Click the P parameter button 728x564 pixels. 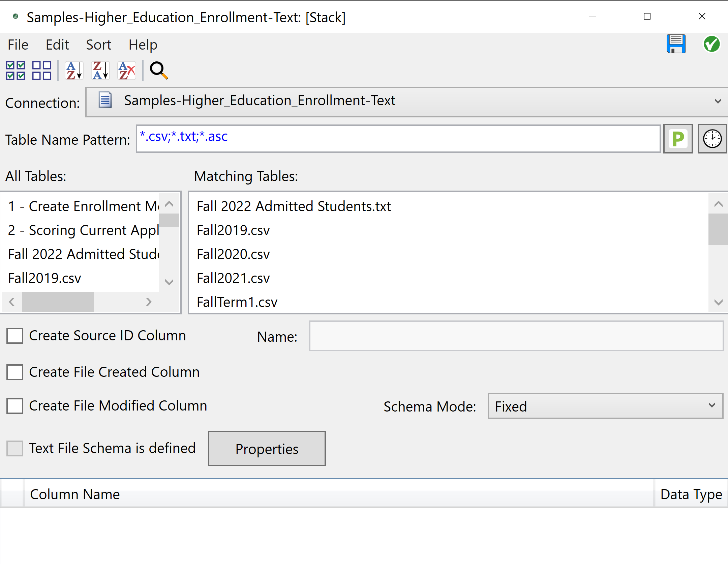click(x=678, y=139)
